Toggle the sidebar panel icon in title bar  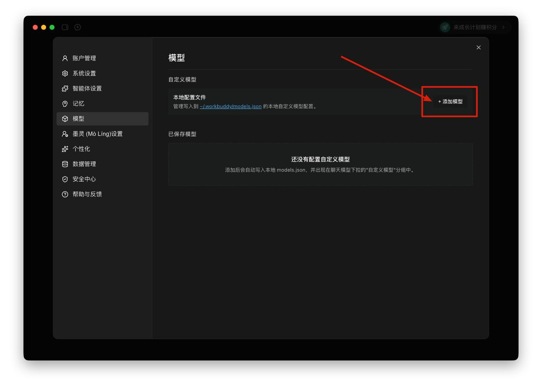coord(65,27)
